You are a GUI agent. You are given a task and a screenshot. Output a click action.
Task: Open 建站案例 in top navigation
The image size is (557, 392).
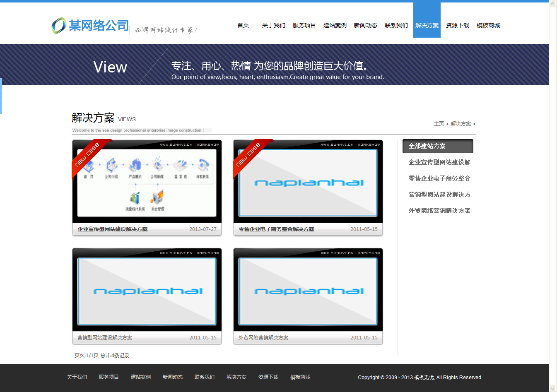(335, 25)
